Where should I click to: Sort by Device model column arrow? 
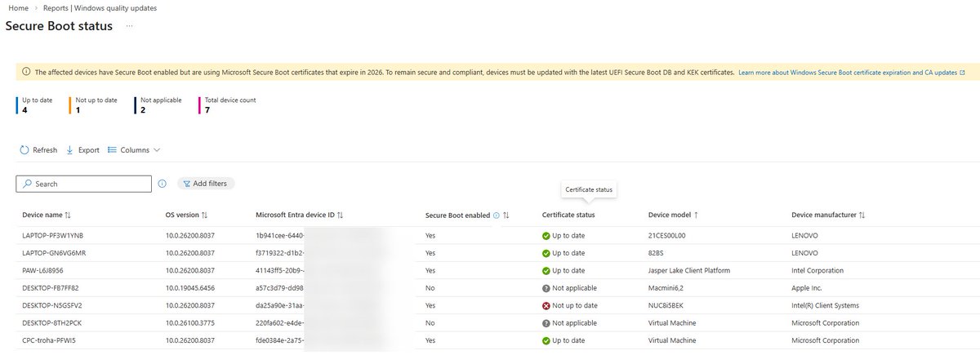(696, 215)
